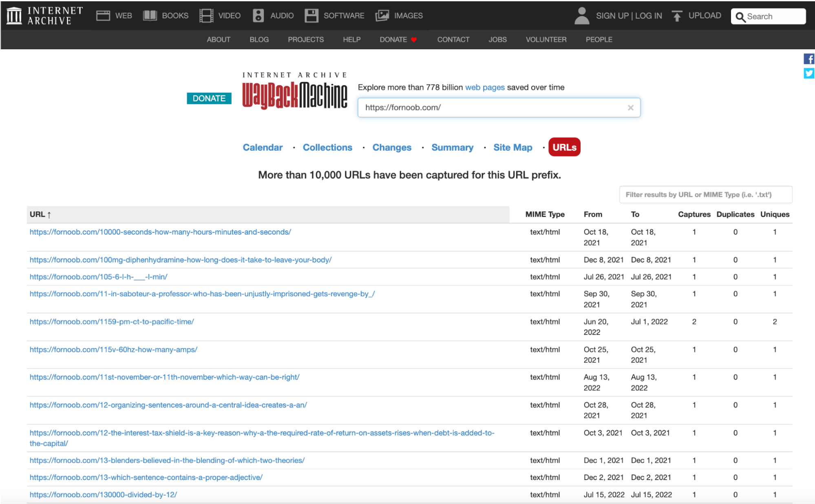Open the 100mg-diphenhydramine URL link
This screenshot has height=504, width=815.
181,260
